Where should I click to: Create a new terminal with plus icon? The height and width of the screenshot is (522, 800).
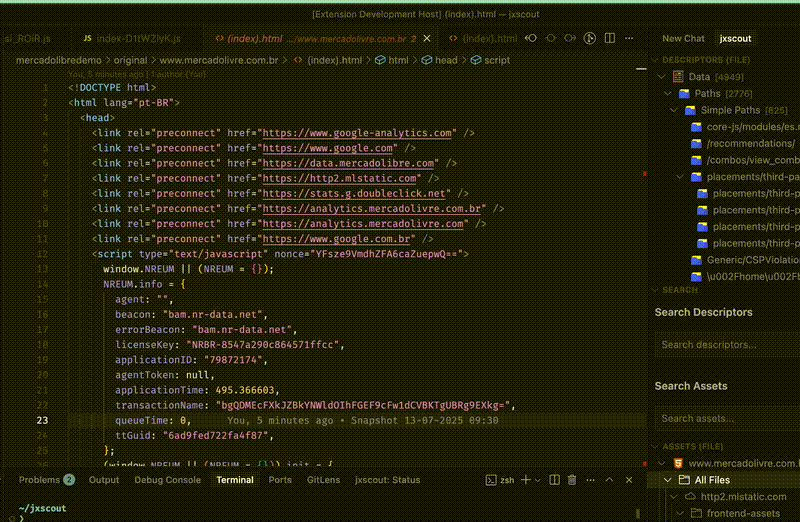(x=526, y=480)
